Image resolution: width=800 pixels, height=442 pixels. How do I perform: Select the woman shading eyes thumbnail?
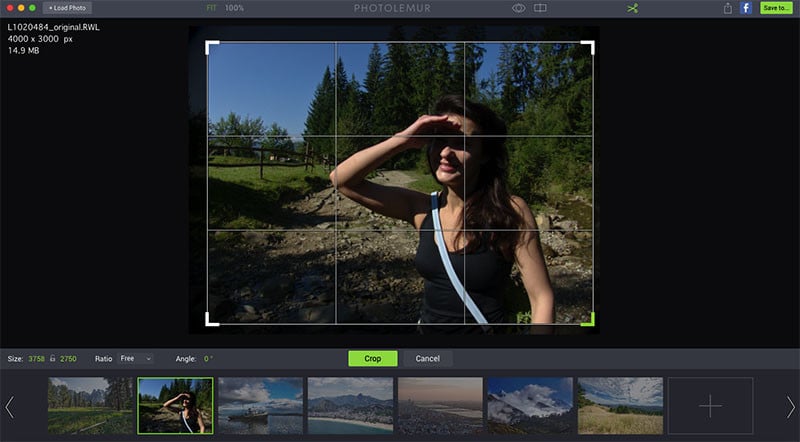175,406
